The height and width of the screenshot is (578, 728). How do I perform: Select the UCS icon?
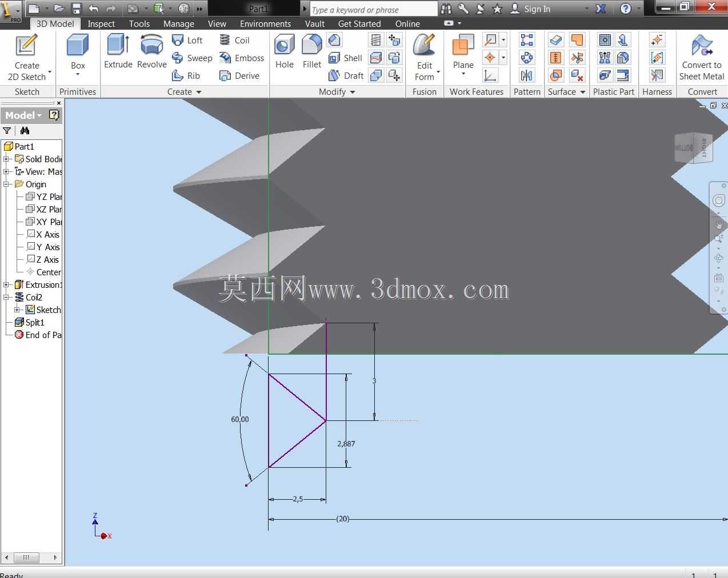(x=490, y=75)
